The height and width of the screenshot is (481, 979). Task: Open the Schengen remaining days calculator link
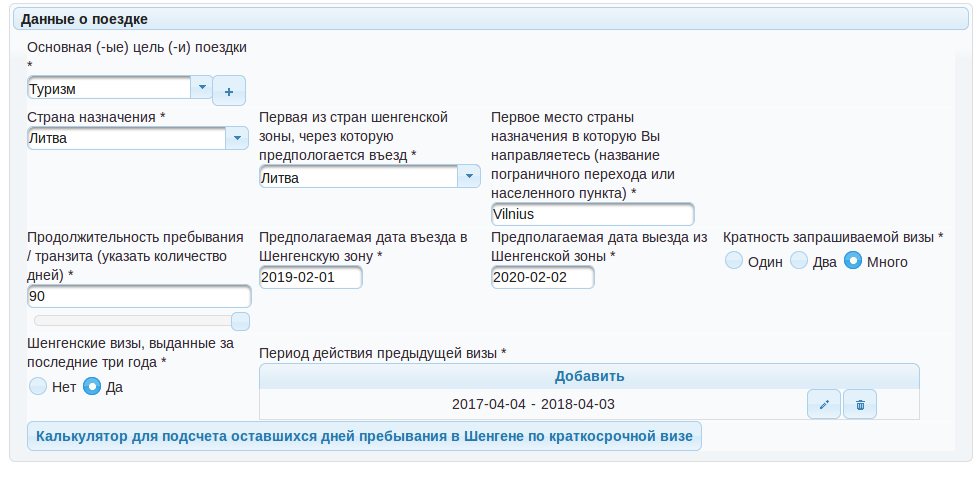pyautogui.click(x=364, y=436)
